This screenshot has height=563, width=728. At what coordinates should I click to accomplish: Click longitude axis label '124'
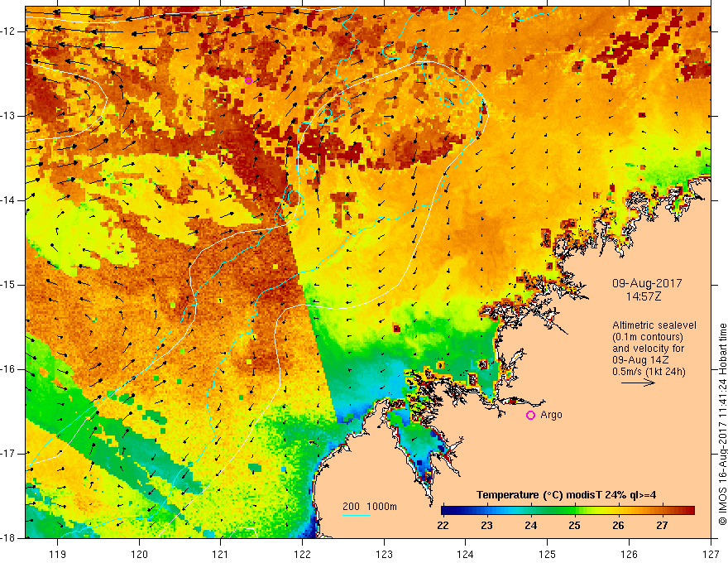[x=465, y=554]
